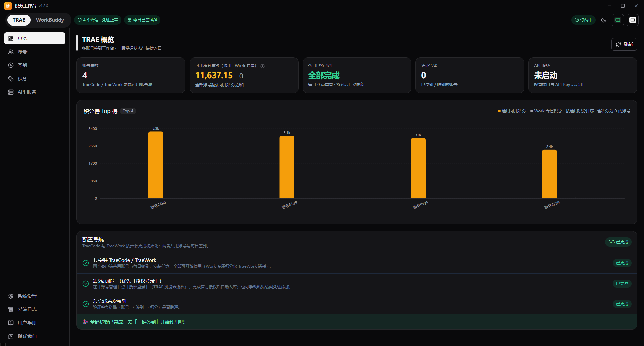The width and height of the screenshot is (644, 346).
Task: Click the 今日已签 全部完成 card
Action: (x=357, y=76)
